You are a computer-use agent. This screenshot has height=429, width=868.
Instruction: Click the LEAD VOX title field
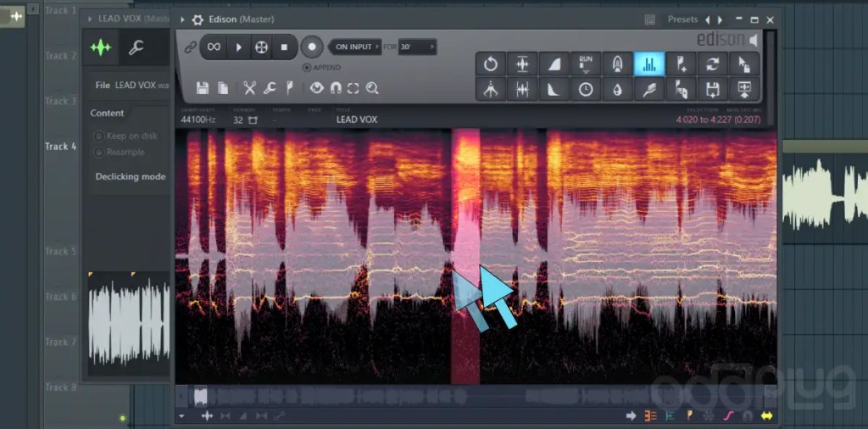(357, 120)
